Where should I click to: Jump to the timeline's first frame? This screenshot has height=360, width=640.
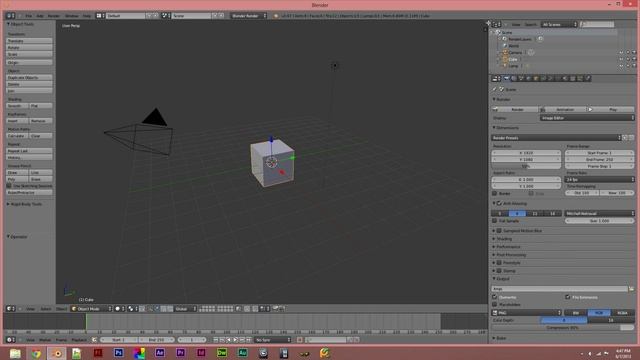click(x=216, y=340)
